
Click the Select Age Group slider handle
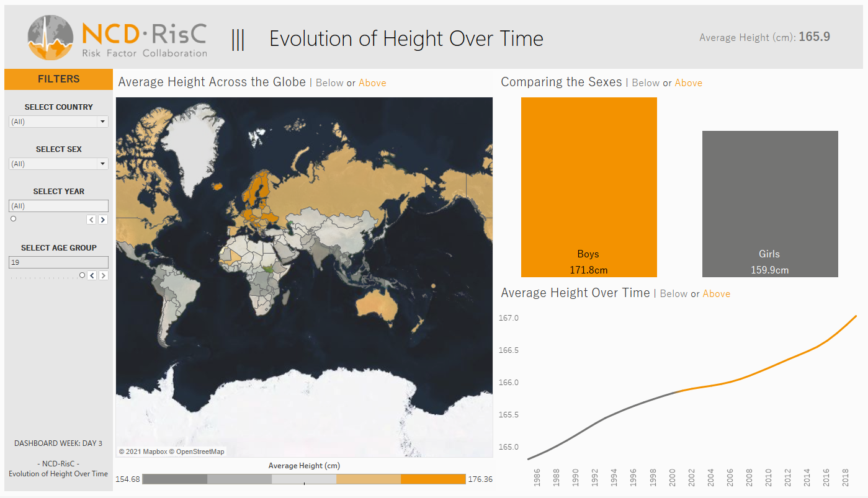coord(82,275)
